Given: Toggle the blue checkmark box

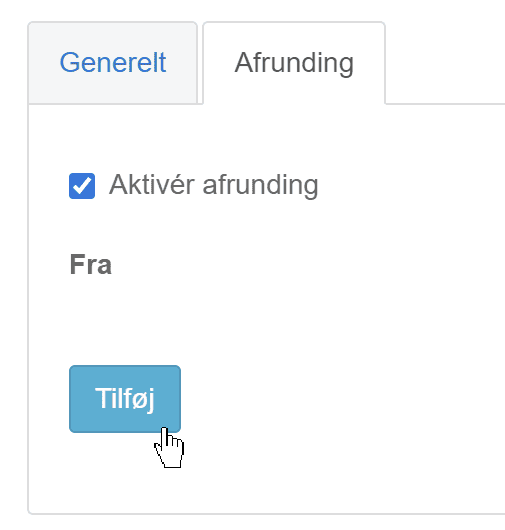Looking at the screenshot, I should [82, 186].
